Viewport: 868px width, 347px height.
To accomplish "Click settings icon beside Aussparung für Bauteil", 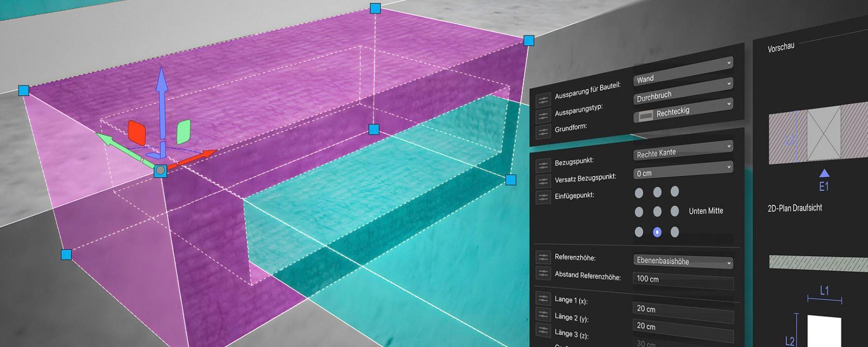I will tap(543, 100).
